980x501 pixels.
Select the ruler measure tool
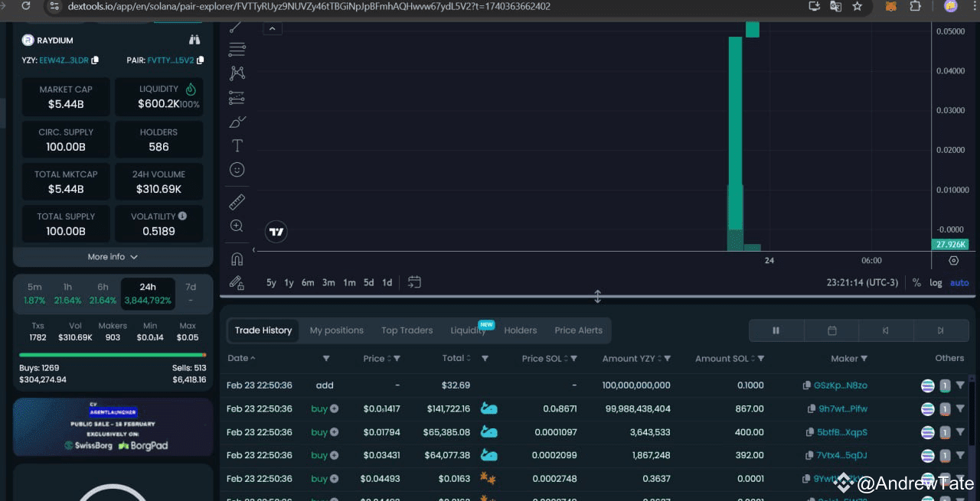click(x=237, y=202)
